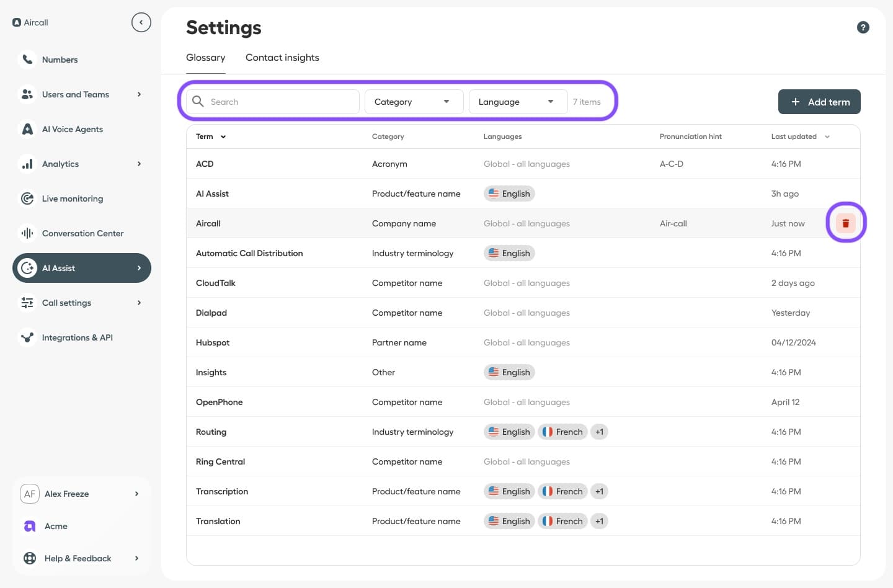Screen dimensions: 893x588
Task: Open the Numbers section
Action: 60,60
